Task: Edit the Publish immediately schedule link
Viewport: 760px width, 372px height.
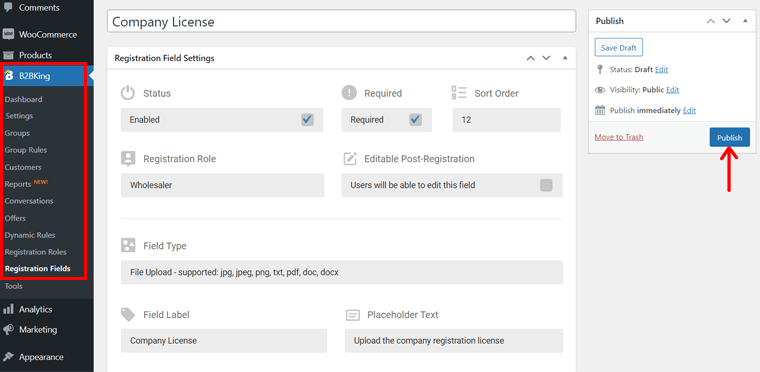Action: point(689,110)
